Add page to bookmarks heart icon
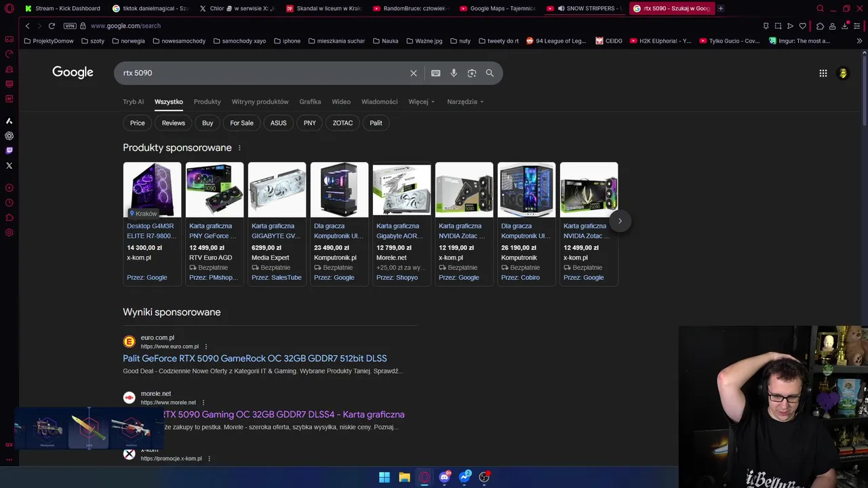868x488 pixels. [x=802, y=26]
